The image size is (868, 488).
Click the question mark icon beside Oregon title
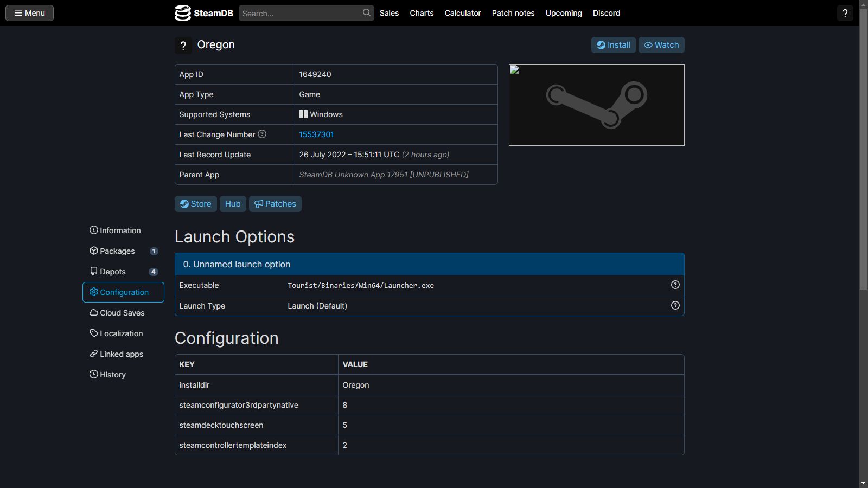(183, 46)
